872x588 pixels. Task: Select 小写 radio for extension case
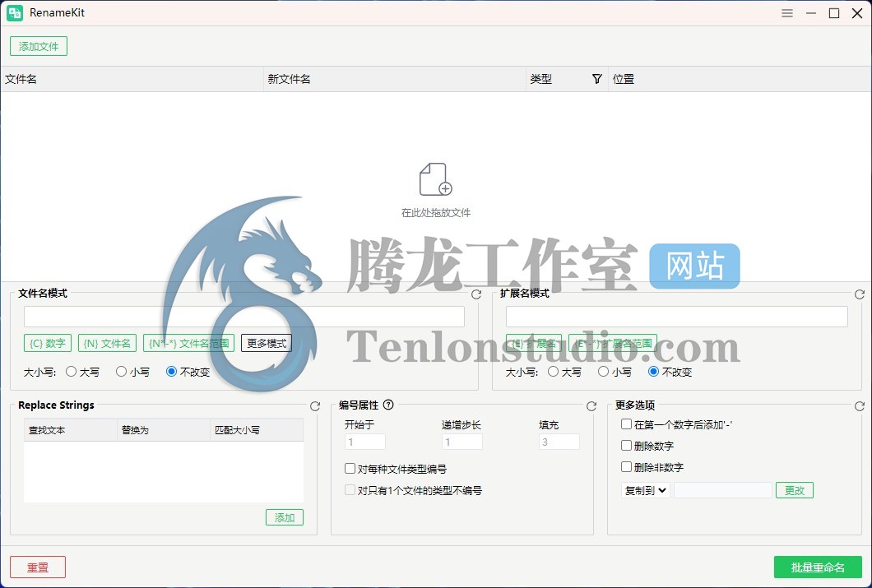click(605, 372)
